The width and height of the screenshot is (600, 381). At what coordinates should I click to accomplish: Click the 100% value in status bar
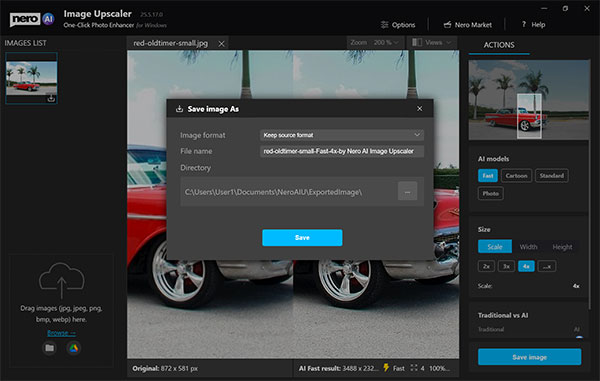coord(439,368)
